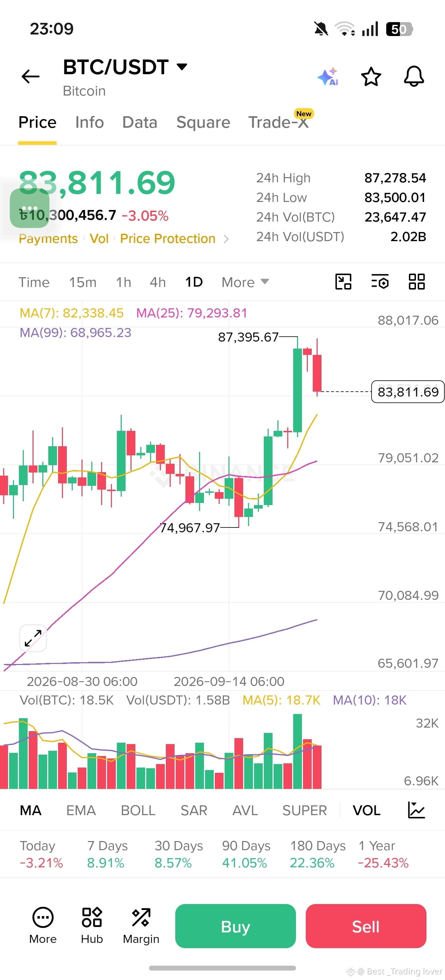Image resolution: width=445 pixels, height=980 pixels.
Task: Open price alerts bell icon
Action: click(x=414, y=76)
